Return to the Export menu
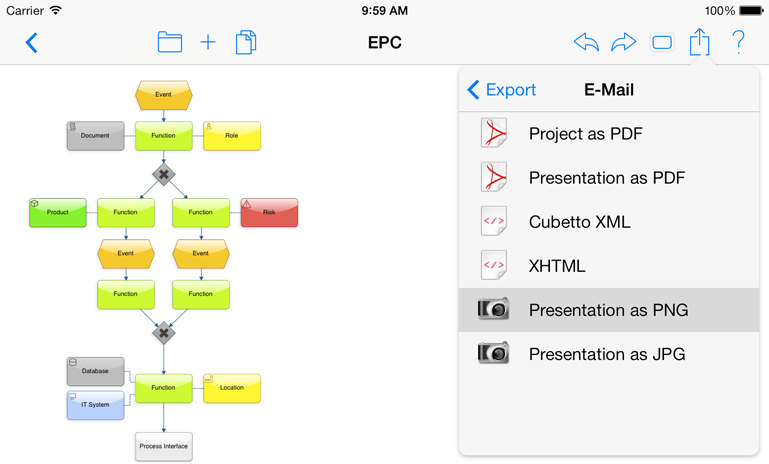Image resolution: width=769 pixels, height=464 pixels. [x=502, y=90]
